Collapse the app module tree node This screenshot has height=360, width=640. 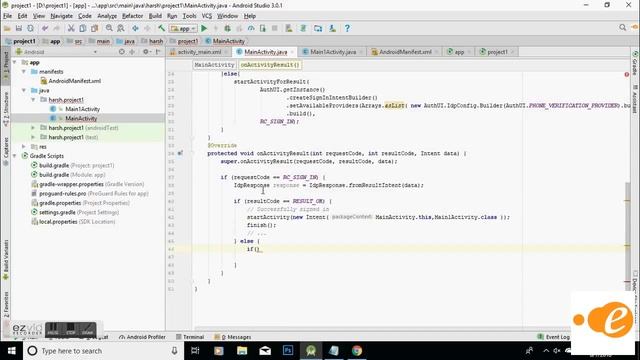click(x=14, y=62)
